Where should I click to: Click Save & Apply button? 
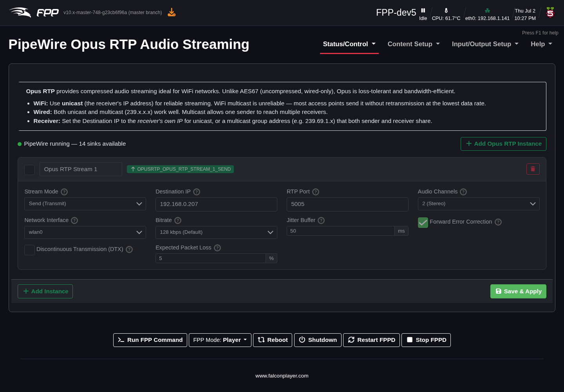pyautogui.click(x=518, y=291)
